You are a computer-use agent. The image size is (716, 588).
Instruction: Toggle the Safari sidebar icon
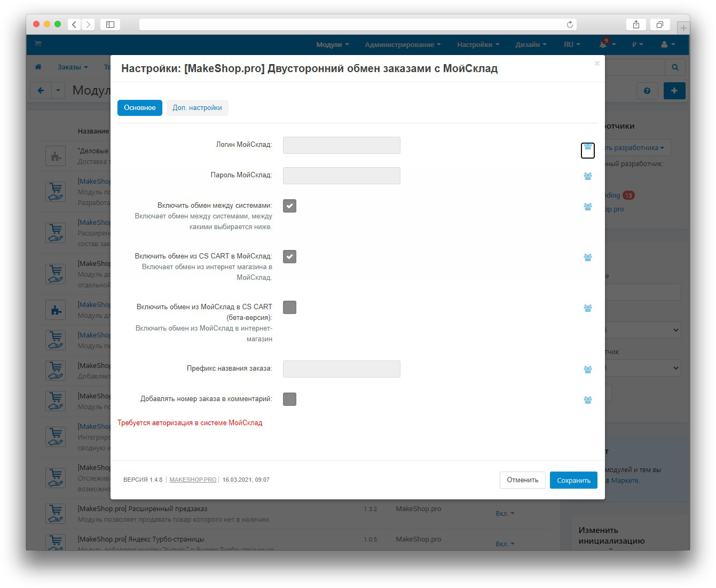[x=110, y=25]
